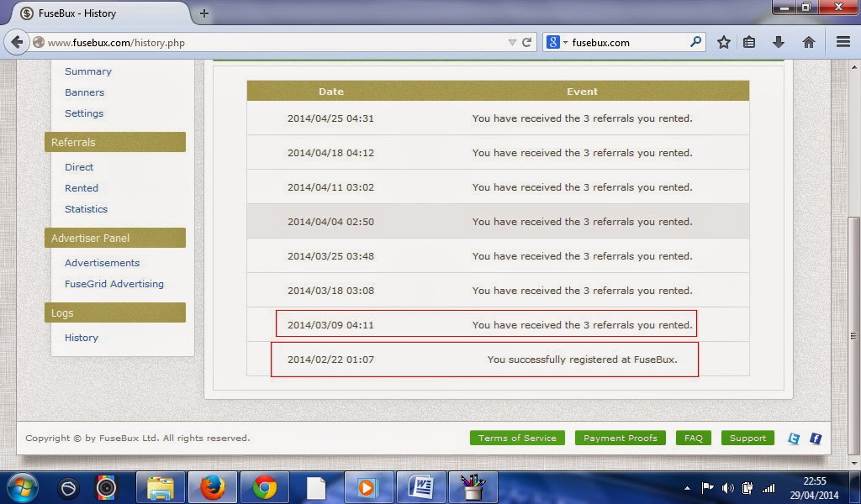
Task: Select the 2014/04/11 03:02 date cell
Action: point(330,187)
